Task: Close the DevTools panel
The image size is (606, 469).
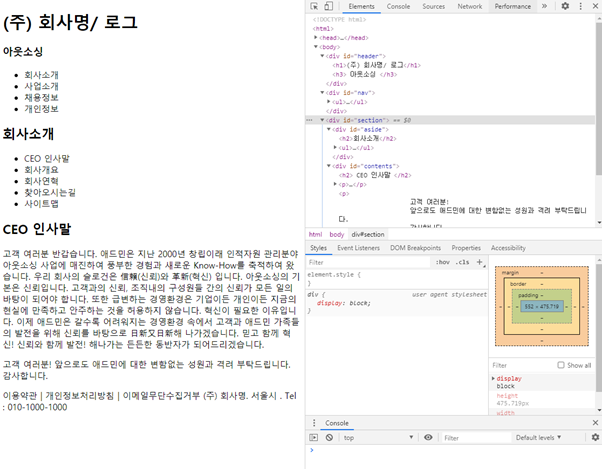Action: (595, 6)
